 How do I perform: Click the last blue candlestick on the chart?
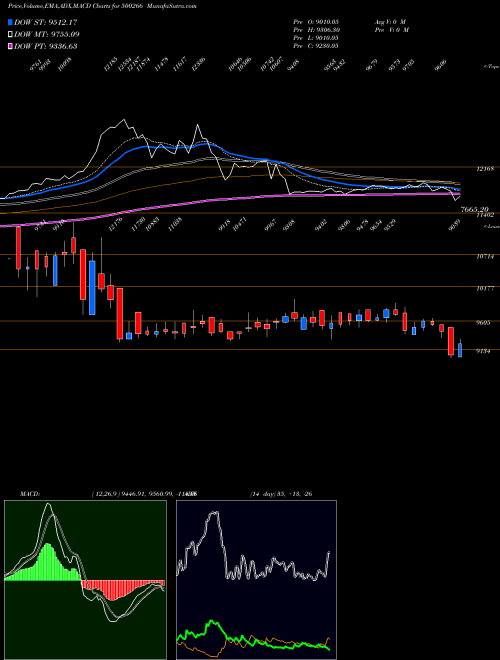[x=460, y=350]
